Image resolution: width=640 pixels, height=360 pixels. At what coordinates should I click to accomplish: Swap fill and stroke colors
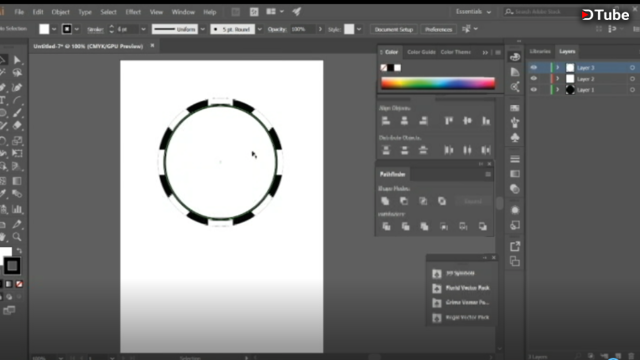point(19,251)
